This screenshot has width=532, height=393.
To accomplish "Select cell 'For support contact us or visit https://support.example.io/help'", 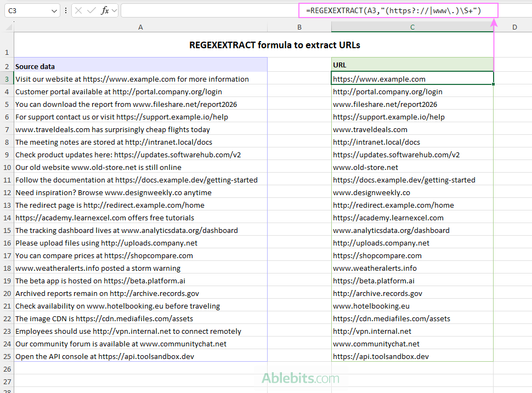I will (x=140, y=117).
